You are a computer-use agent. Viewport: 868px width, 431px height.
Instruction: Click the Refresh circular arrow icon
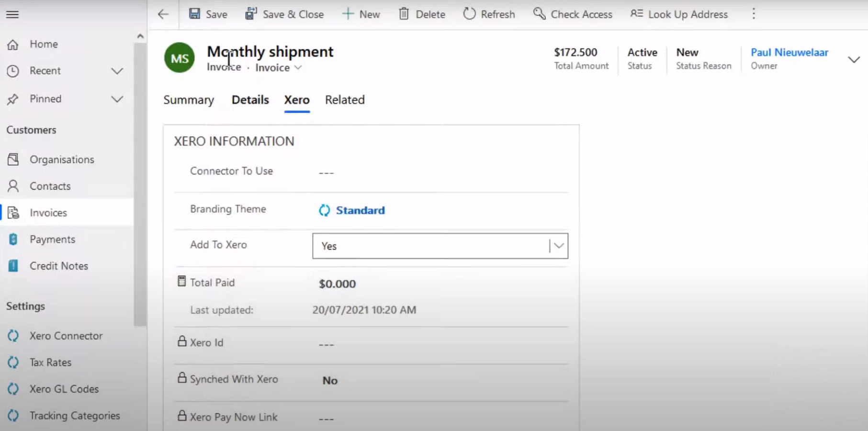tap(469, 14)
